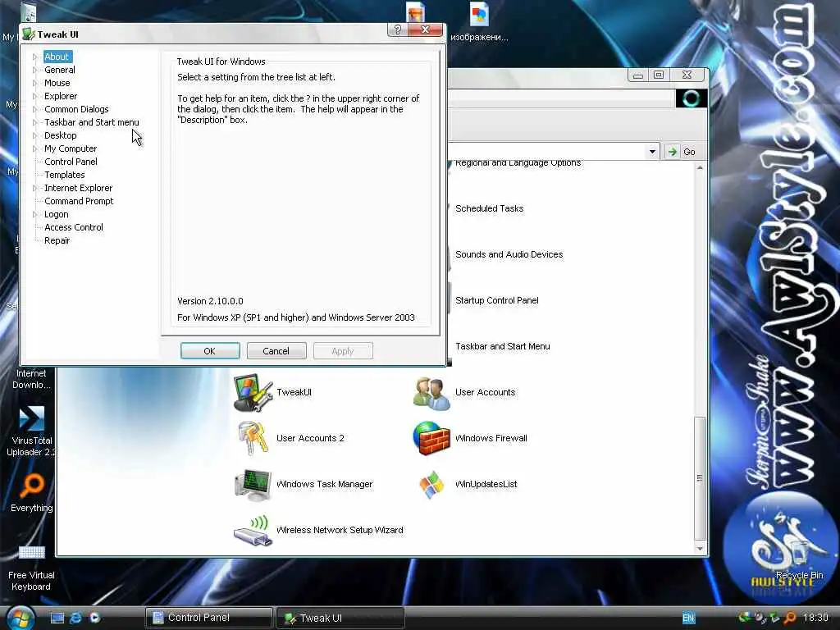
Task: Expand the Logon tree node
Action: point(34,214)
